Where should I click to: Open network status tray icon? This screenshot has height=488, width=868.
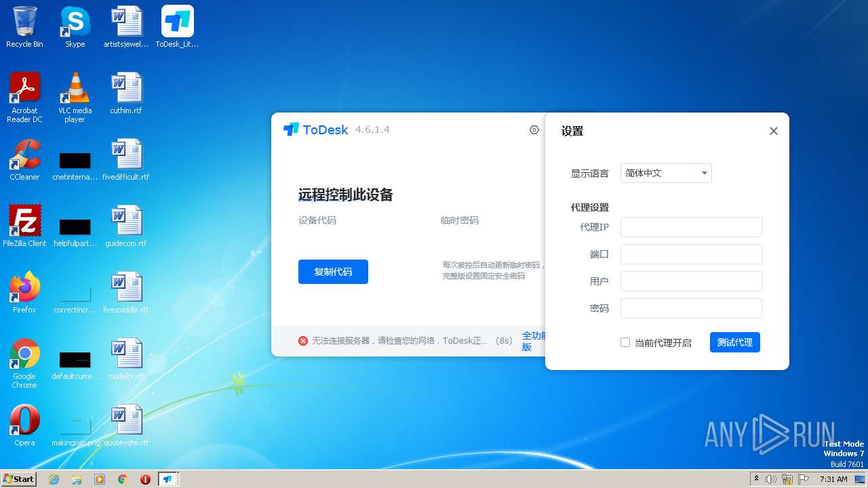(787, 479)
